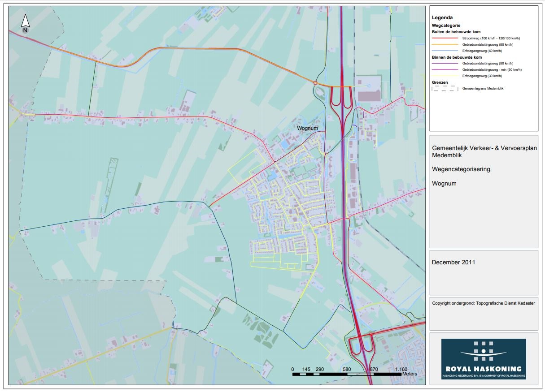Viewport: 545px width, 392px height.
Task: Select "Gebiedsontsluitingsweg (50 km/h)" legend label
Action: coord(488,64)
